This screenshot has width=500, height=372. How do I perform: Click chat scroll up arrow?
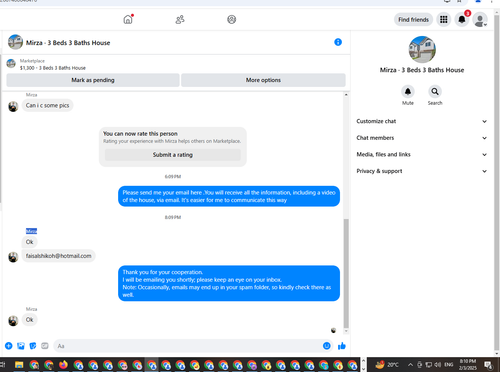[x=346, y=95]
